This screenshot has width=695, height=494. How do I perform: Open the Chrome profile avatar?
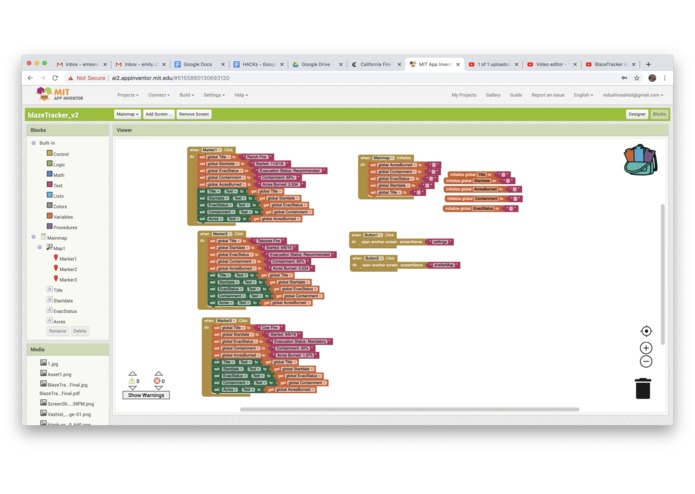[652, 78]
